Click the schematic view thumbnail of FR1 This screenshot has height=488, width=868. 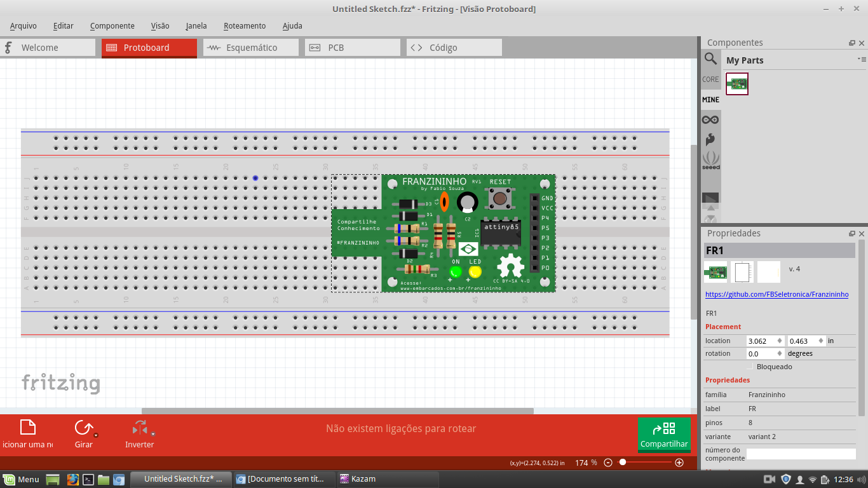(742, 272)
